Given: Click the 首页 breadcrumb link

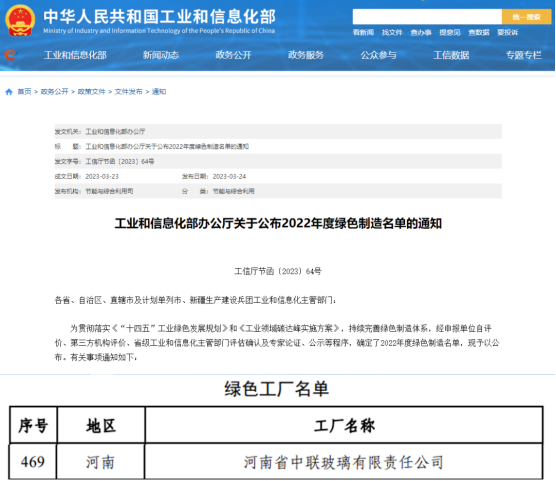Looking at the screenshot, I should [24, 92].
